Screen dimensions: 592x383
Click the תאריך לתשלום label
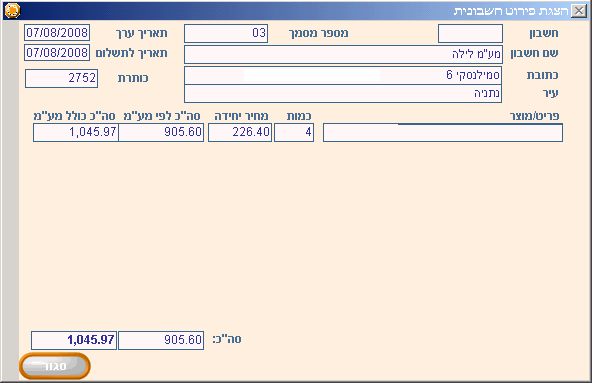[131, 53]
